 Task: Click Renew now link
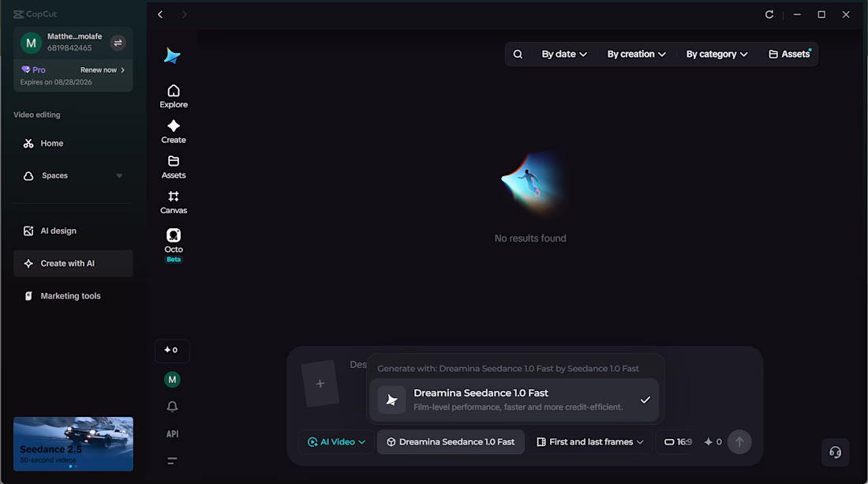[103, 69]
